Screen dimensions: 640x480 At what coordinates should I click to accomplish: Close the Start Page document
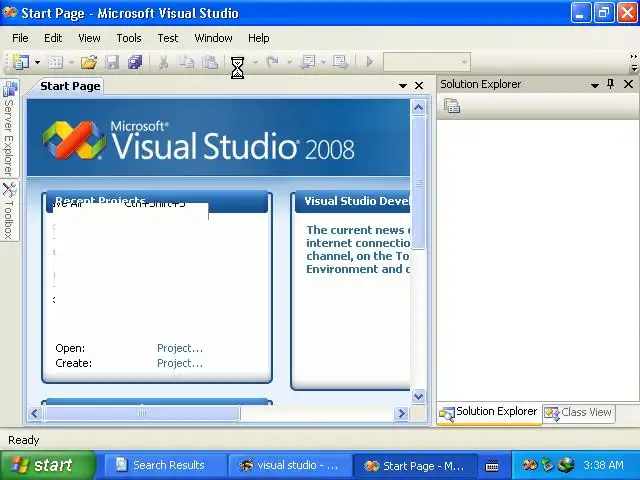(419, 86)
